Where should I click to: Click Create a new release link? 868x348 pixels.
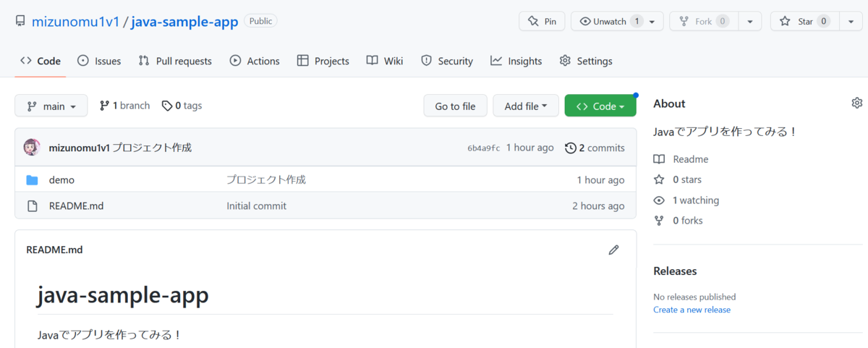coord(692,310)
